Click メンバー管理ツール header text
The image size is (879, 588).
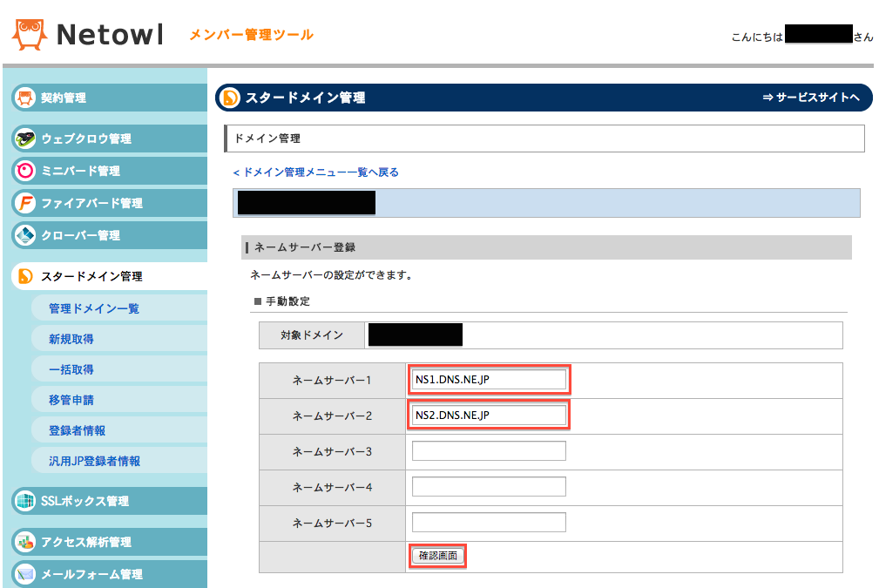pos(251,35)
